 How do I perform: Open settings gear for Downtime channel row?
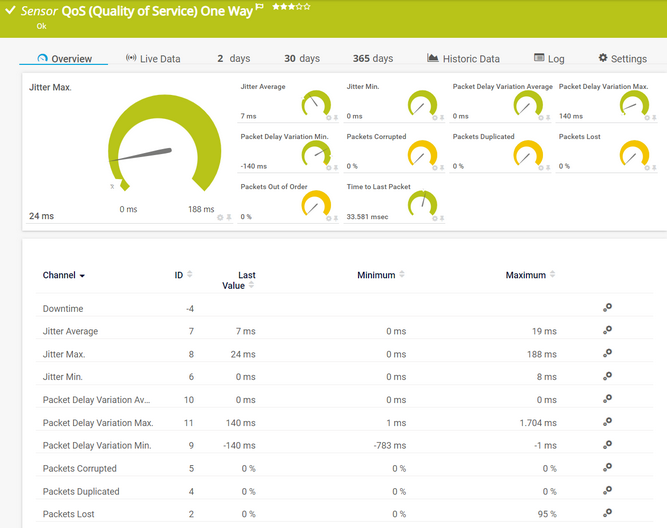pos(607,308)
